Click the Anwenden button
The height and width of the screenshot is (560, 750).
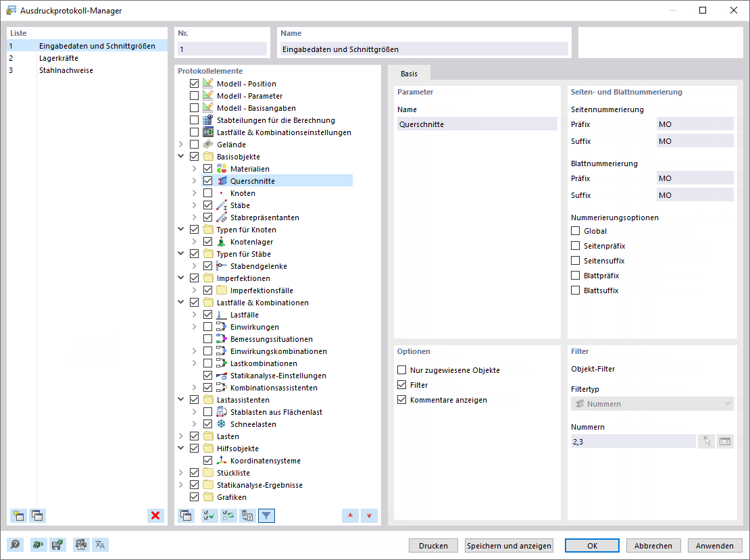pyautogui.click(x=715, y=546)
